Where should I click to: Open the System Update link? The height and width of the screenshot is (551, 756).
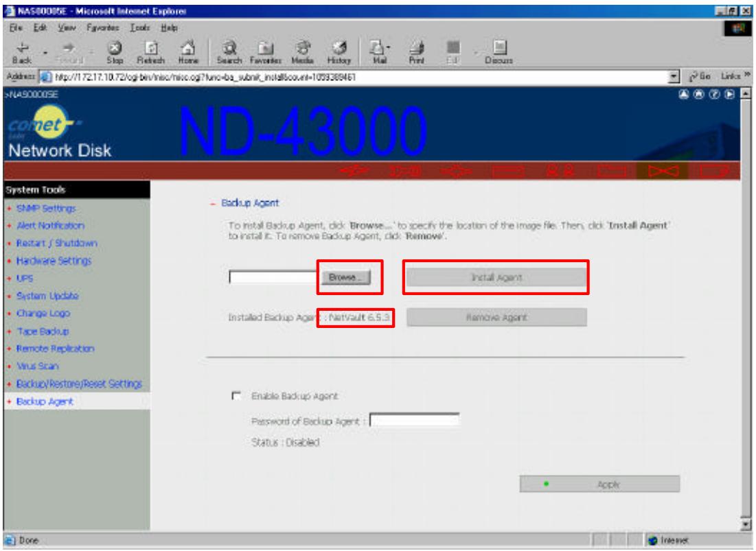coord(47,296)
